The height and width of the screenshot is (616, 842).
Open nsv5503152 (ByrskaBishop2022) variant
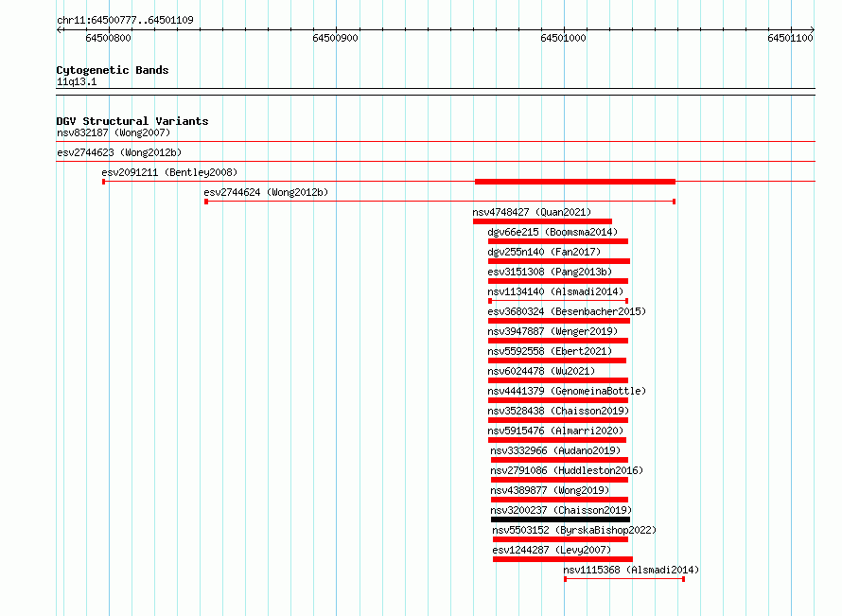click(574, 530)
